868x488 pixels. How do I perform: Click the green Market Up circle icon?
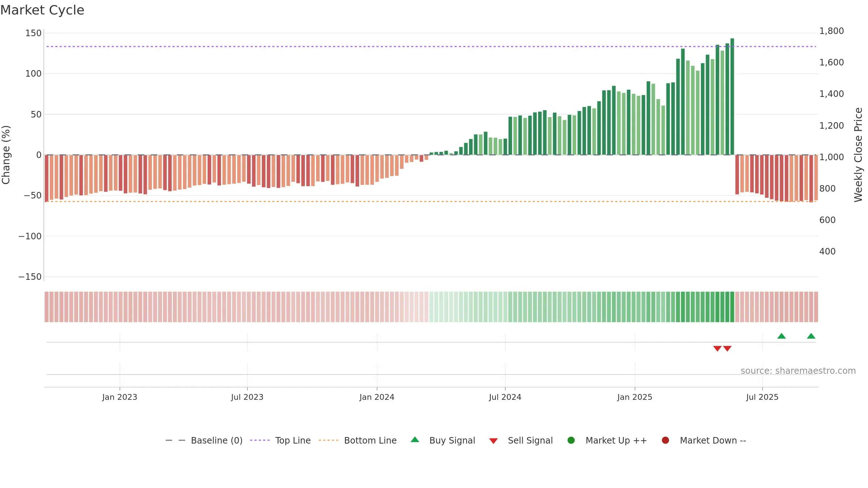tap(571, 440)
